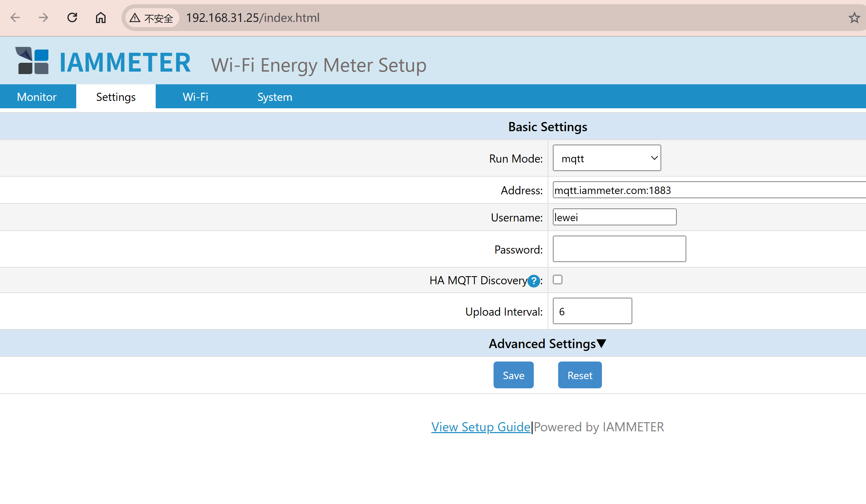This screenshot has width=866, height=504.
Task: Select the Settings tab
Action: 116,97
